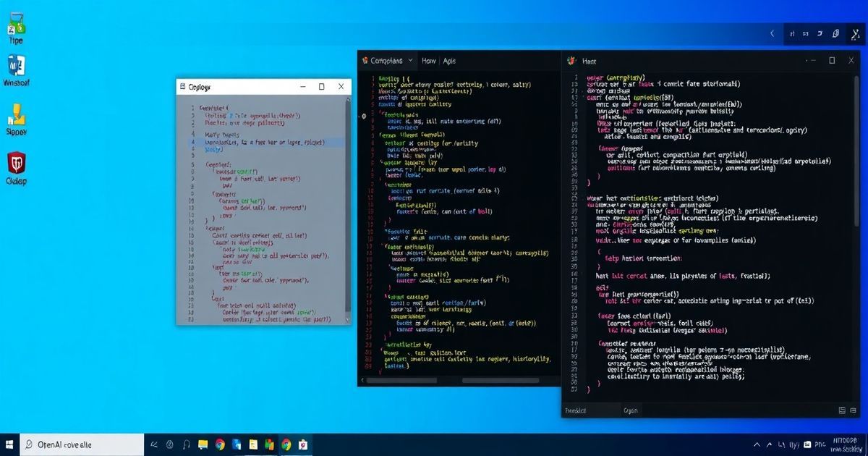
Task: Open the headphones icon in the taskbar
Action: 187,444
